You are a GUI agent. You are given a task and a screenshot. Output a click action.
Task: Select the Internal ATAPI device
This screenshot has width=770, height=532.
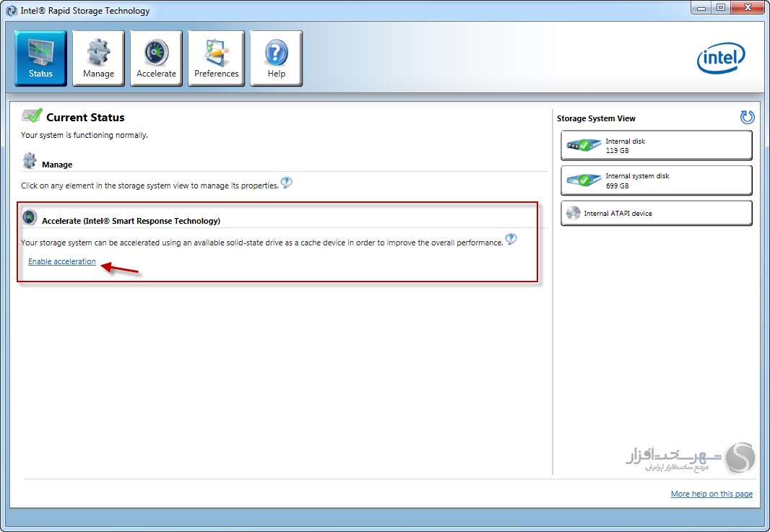coord(657,213)
